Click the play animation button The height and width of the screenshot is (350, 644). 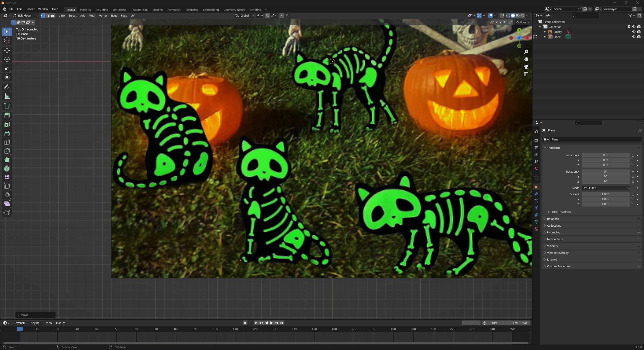pyautogui.click(x=271, y=323)
